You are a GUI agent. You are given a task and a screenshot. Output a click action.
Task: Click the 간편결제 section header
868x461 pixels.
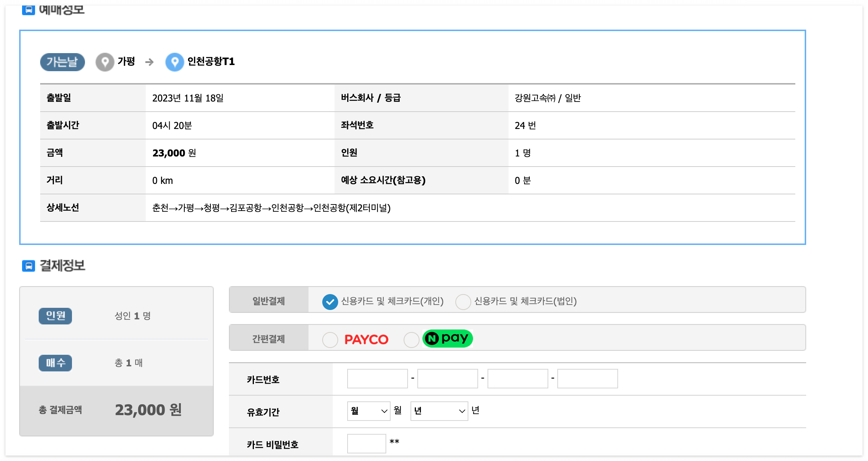[x=268, y=338]
